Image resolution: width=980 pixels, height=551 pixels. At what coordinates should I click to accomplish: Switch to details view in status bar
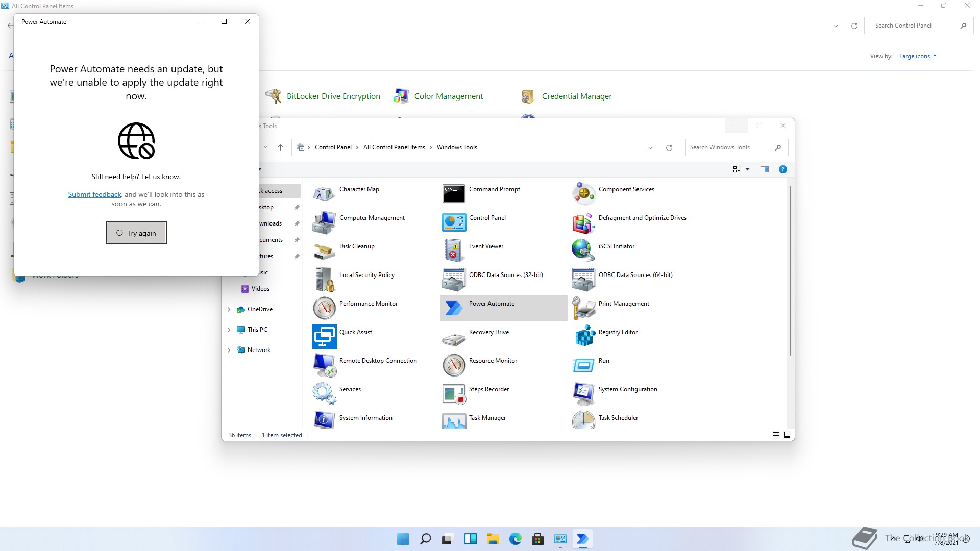coord(775,435)
